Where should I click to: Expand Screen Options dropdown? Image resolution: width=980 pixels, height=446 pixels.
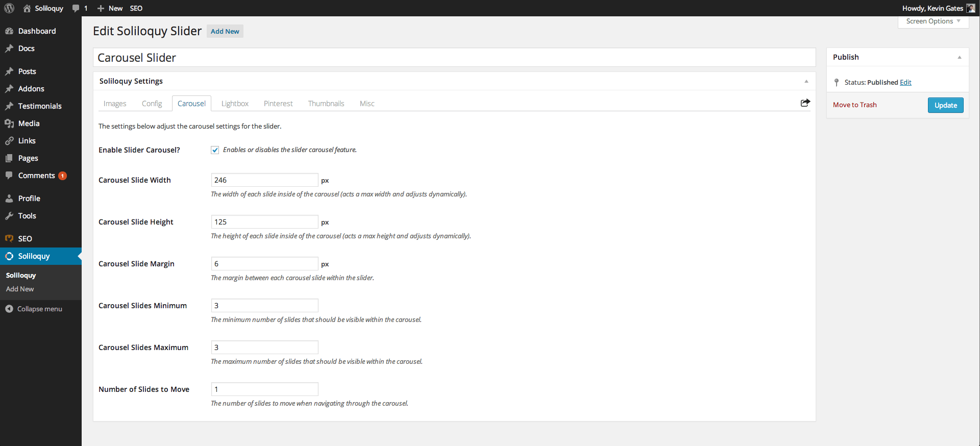click(933, 21)
